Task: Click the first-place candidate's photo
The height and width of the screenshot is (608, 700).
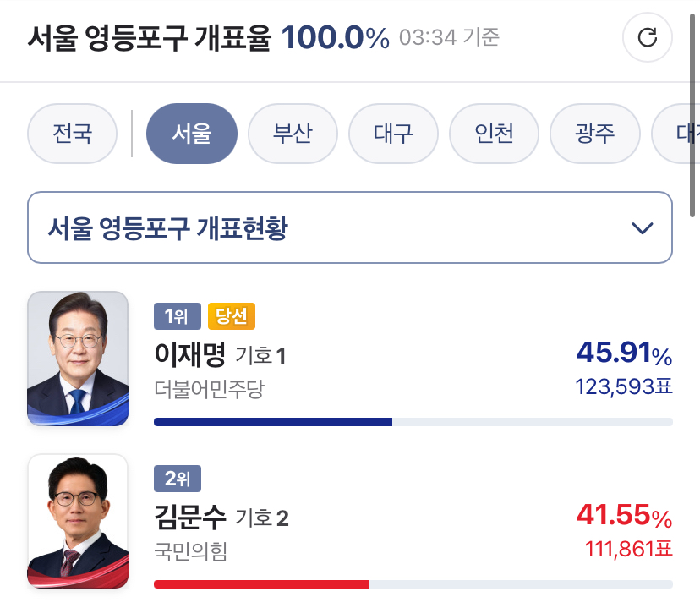Action: click(x=78, y=359)
